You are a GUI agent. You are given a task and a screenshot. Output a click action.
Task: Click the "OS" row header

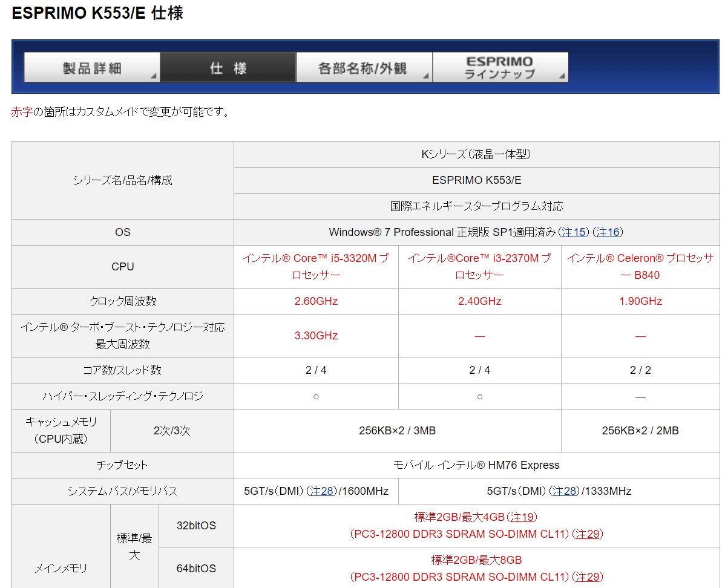tap(122, 232)
